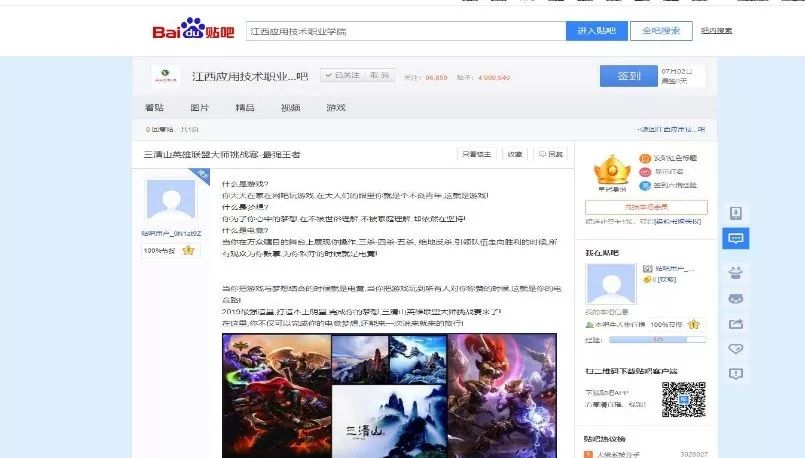Screen dimensions: 805x458
Task: Click the author's star level badge
Action: [188, 251]
